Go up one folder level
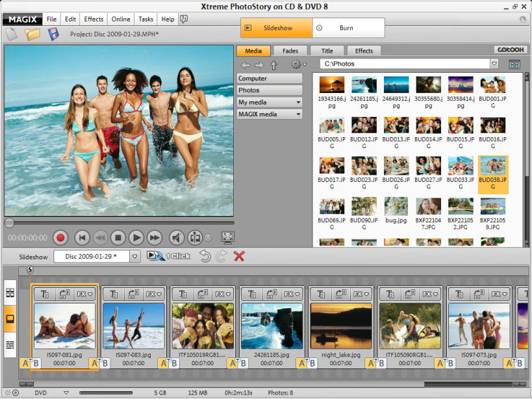The width and height of the screenshot is (532, 399). (x=273, y=65)
